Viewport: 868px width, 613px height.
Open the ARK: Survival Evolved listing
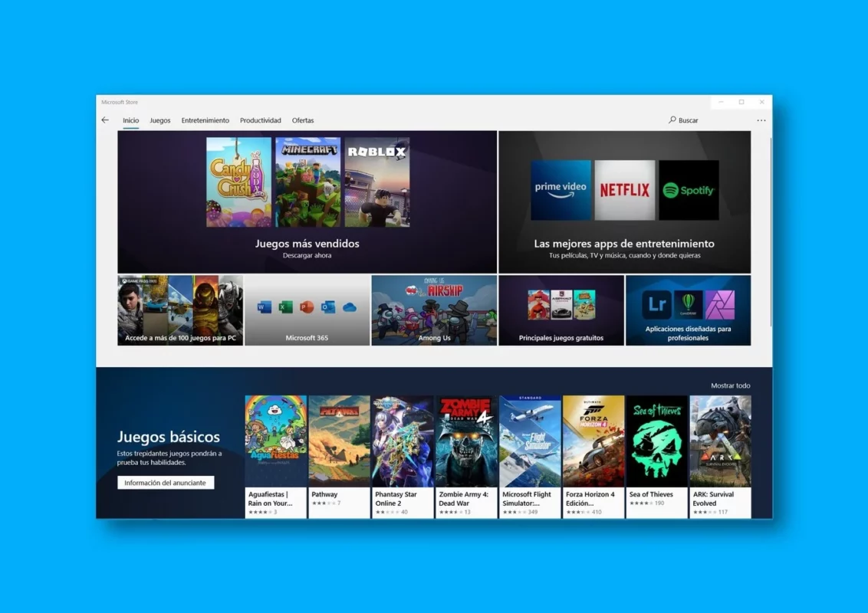pos(719,439)
